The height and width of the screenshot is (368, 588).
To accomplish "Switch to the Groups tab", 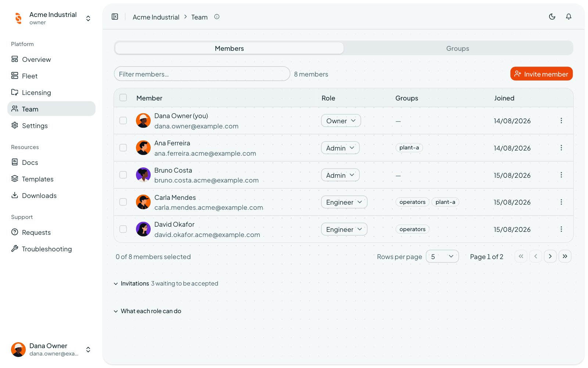I will [458, 48].
